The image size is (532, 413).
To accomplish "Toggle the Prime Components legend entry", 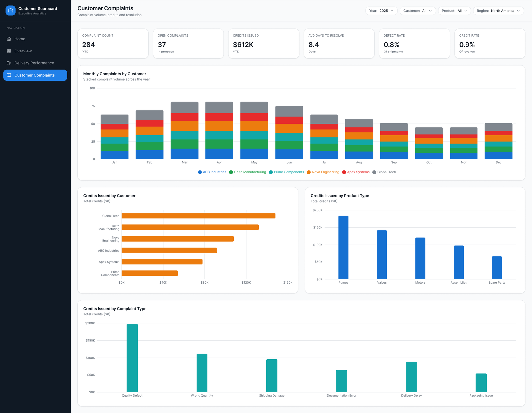I will tap(286, 172).
